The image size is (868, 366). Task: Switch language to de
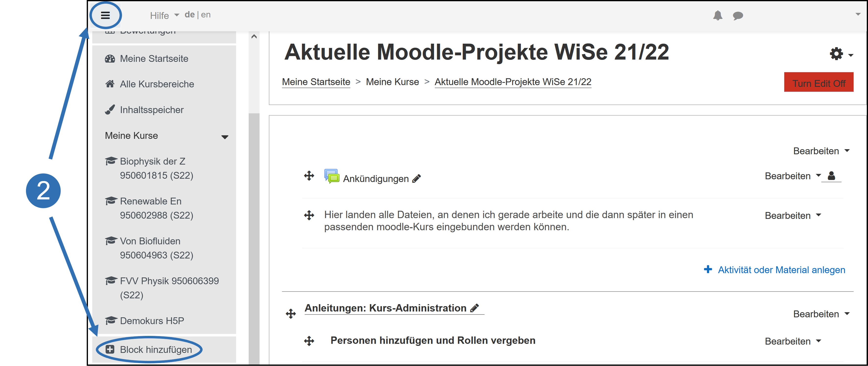189,14
